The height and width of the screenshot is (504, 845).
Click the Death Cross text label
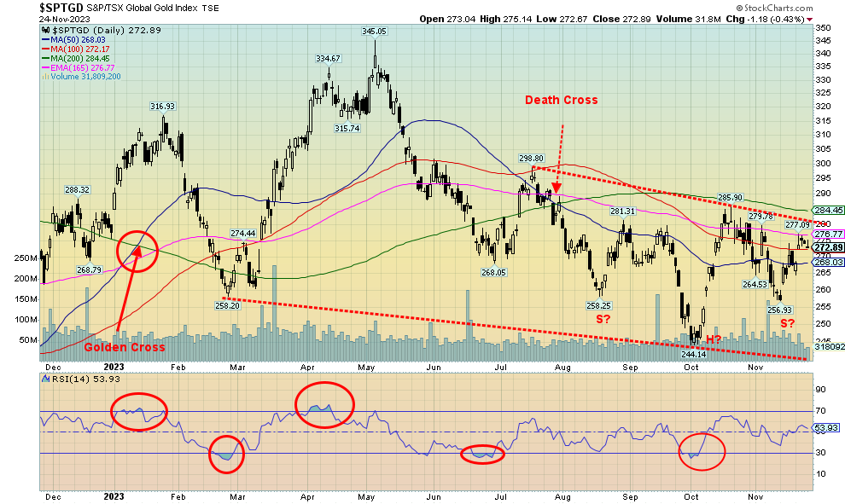pos(562,100)
